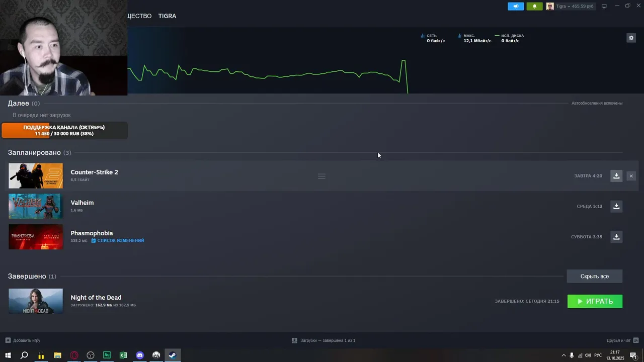Select the Counter-Strike 2 title text
Screen dimensions: 644x362
click(94, 172)
